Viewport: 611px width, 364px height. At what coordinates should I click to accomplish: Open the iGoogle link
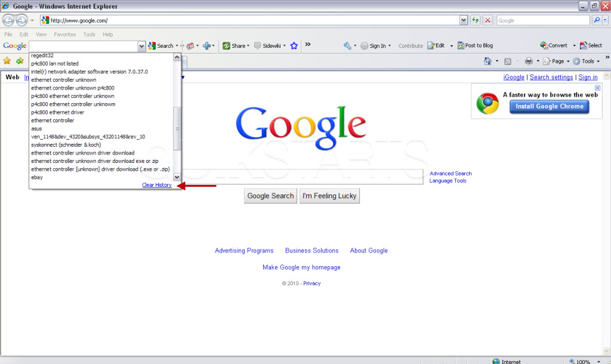coord(514,77)
